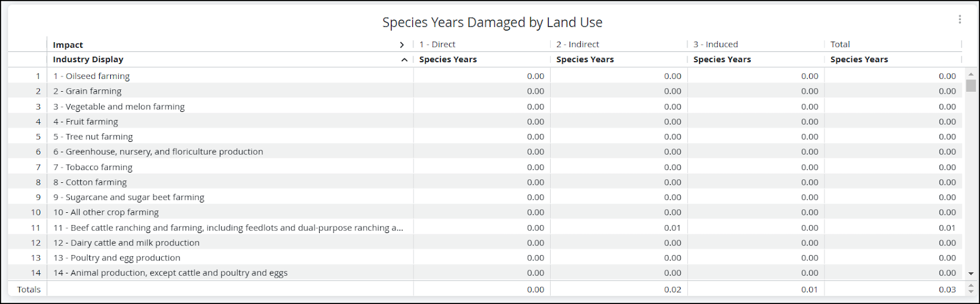Select the Dairy cattle and milk production row

(x=485, y=243)
